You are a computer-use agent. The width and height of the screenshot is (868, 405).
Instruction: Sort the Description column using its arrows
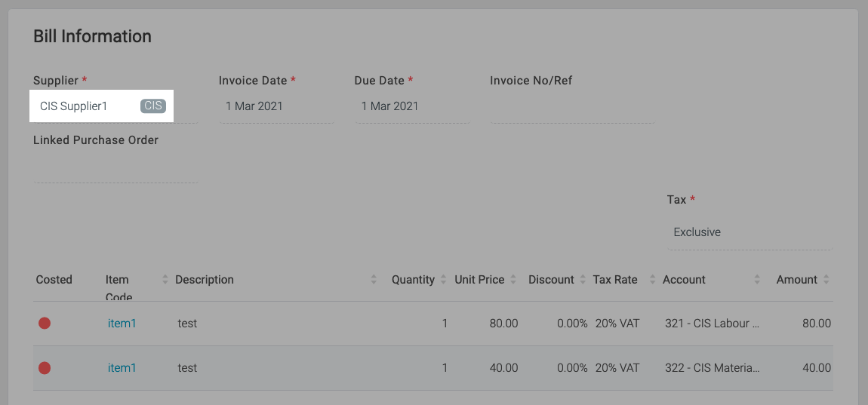[374, 280]
